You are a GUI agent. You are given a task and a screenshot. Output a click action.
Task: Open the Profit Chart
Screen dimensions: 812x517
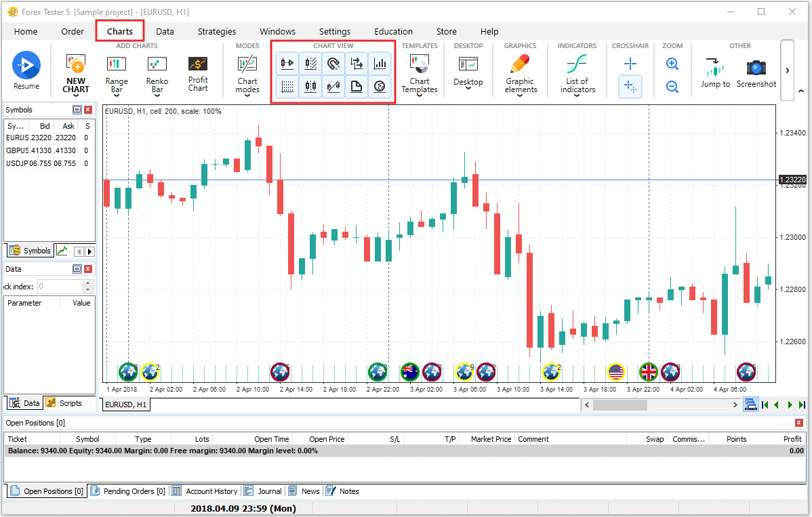pyautogui.click(x=198, y=73)
